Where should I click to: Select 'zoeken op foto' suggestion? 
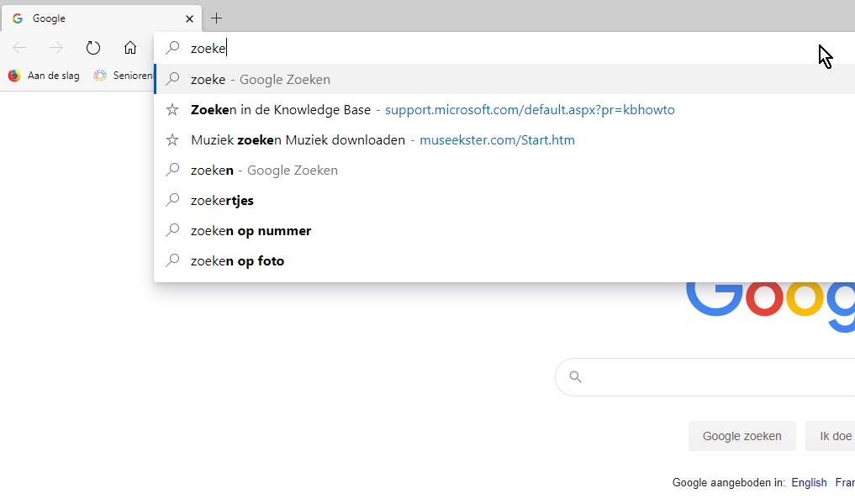point(237,261)
